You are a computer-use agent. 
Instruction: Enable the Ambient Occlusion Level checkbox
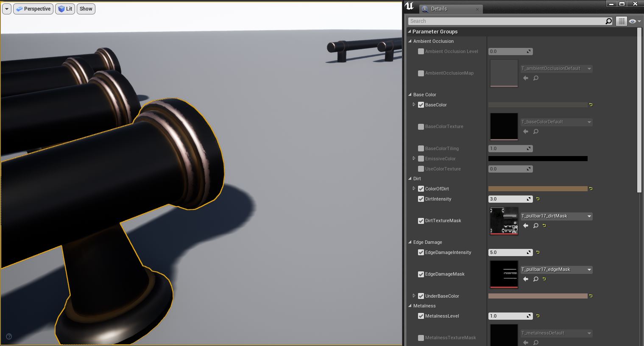tap(421, 51)
